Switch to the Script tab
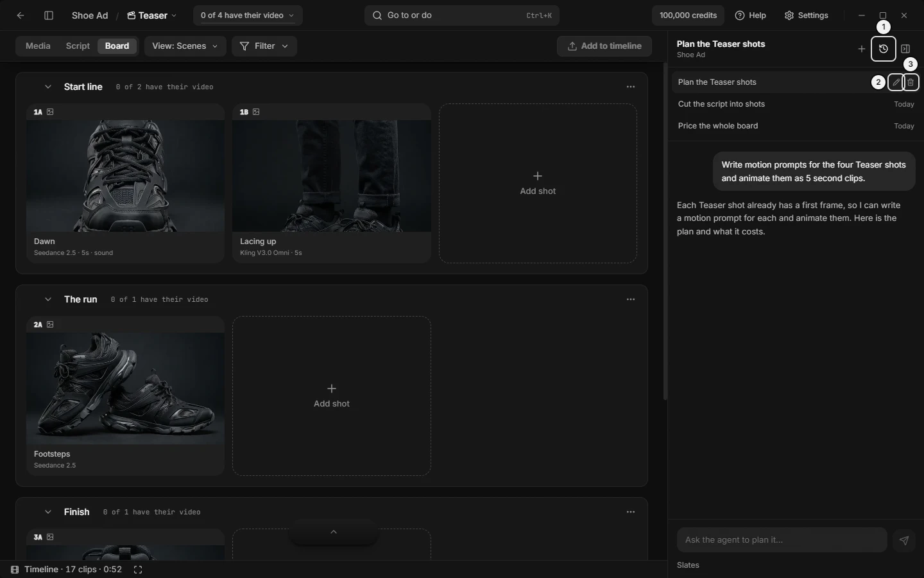924x578 pixels. click(x=78, y=46)
